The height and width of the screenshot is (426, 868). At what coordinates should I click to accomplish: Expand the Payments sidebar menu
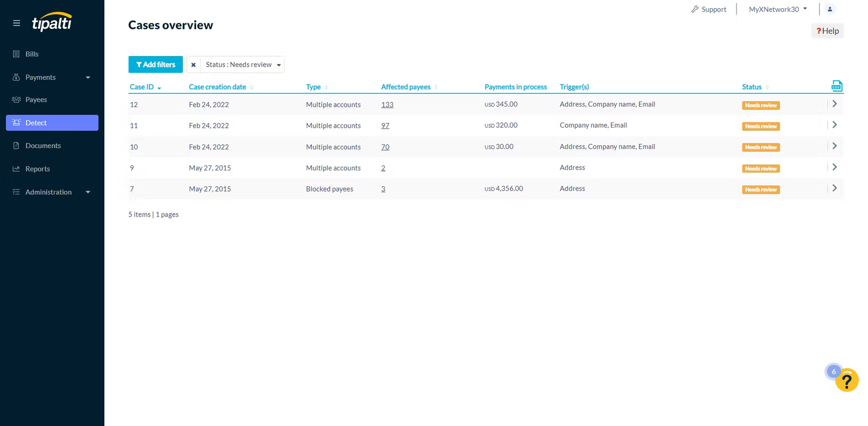(x=87, y=77)
